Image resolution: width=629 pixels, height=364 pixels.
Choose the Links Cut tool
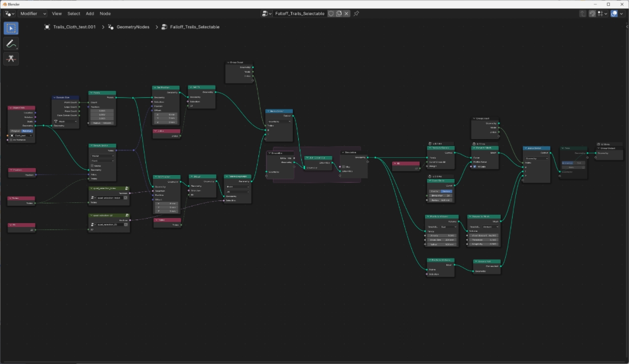coord(11,58)
